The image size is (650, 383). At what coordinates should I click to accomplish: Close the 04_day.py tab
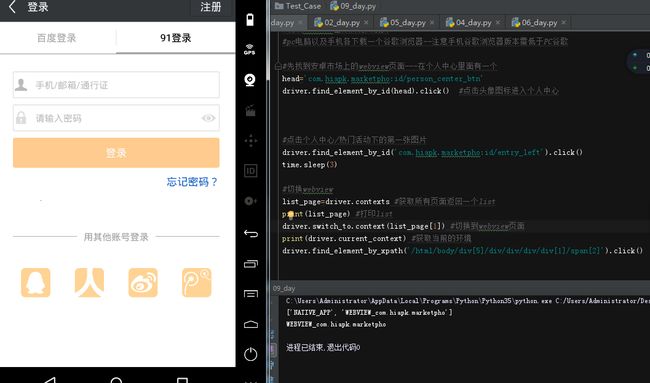pos(497,22)
